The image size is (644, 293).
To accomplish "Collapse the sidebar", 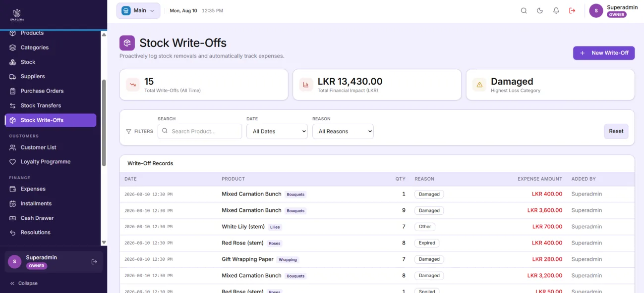I will point(24,283).
